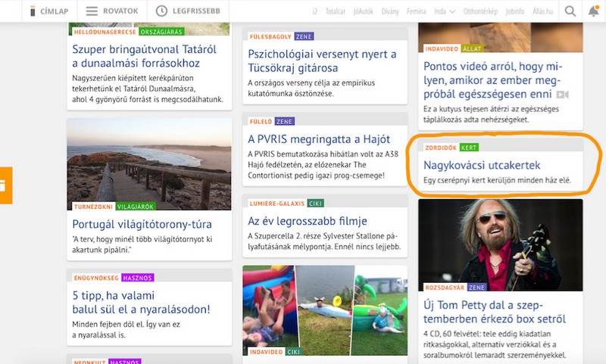This screenshot has height=364, width=606.
Task: Go to the Totalcar link
Action: coord(335,11)
